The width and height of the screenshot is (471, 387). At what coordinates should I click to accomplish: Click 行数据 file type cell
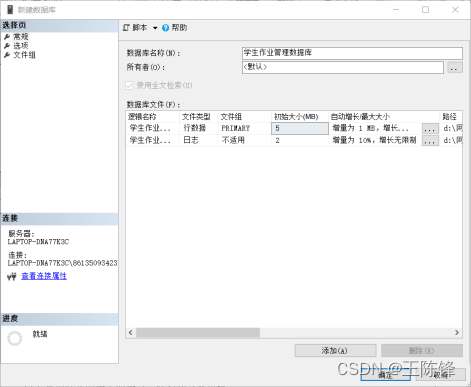[x=199, y=128]
